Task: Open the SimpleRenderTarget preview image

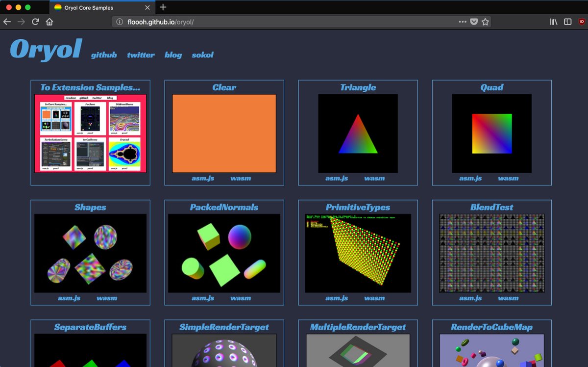Action: 224,350
